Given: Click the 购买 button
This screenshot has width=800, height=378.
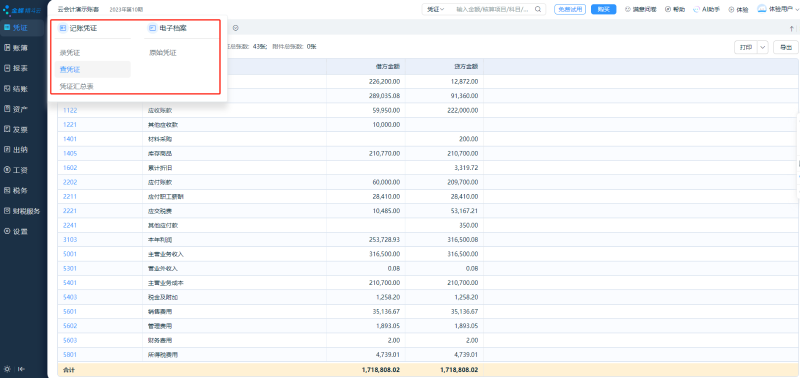Looking at the screenshot, I should (x=604, y=9).
